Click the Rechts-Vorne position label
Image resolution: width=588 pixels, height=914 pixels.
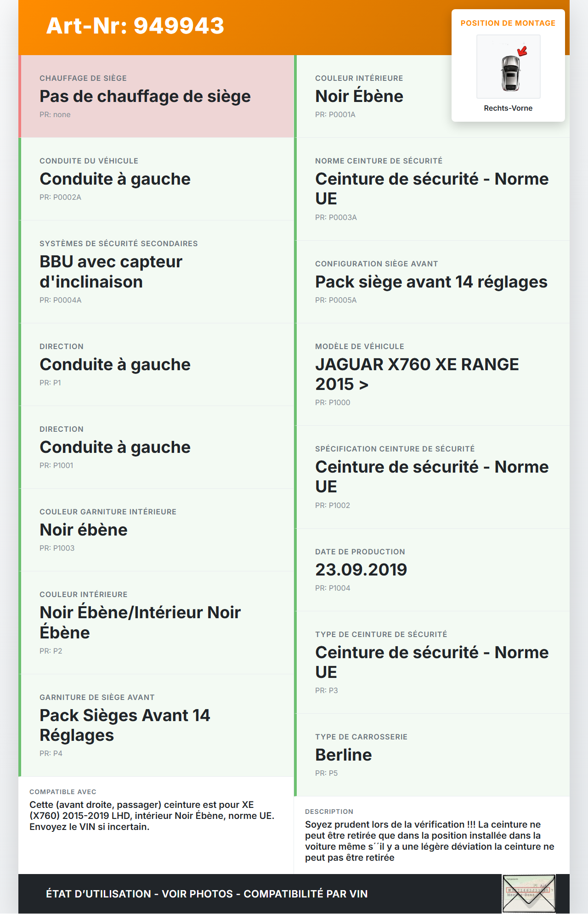pyautogui.click(x=508, y=108)
